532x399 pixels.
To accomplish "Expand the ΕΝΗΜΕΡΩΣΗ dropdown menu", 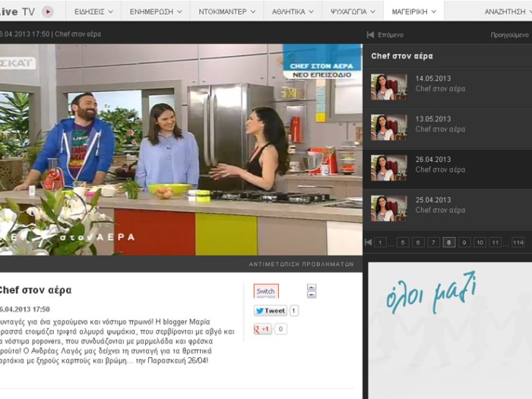I will pos(157,11).
